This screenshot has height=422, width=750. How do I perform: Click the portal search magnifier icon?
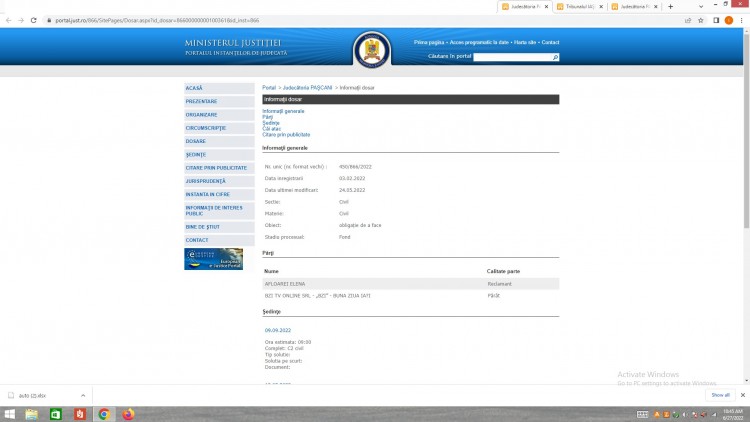click(x=555, y=58)
